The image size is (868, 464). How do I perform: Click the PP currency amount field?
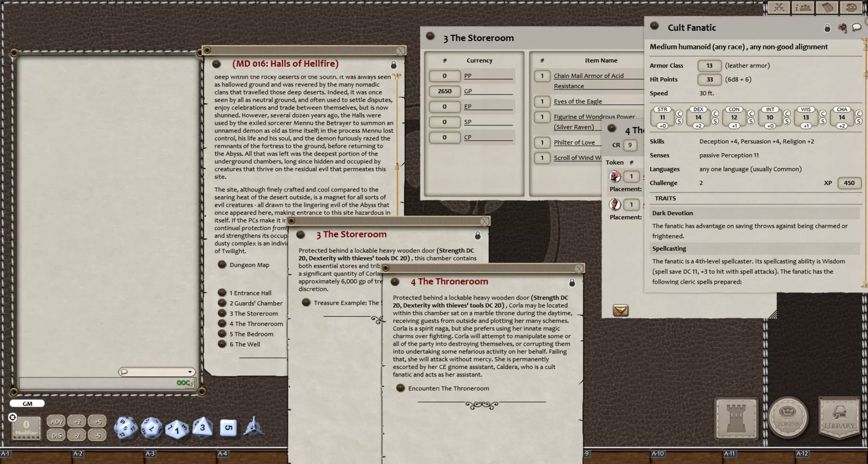(445, 76)
